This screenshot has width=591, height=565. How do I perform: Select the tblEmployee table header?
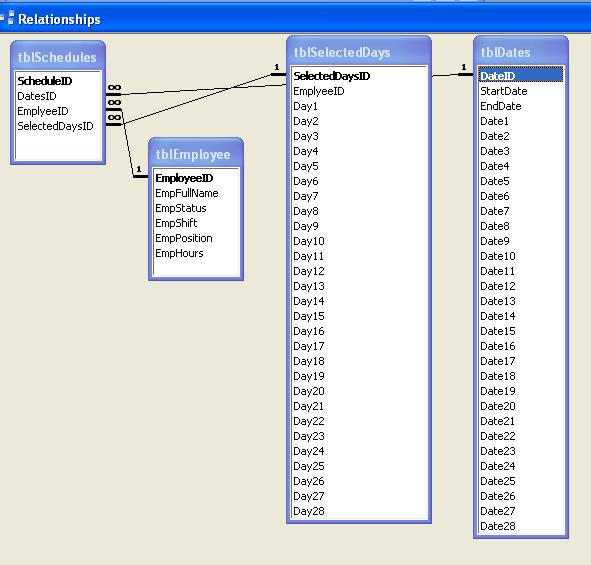(196, 154)
